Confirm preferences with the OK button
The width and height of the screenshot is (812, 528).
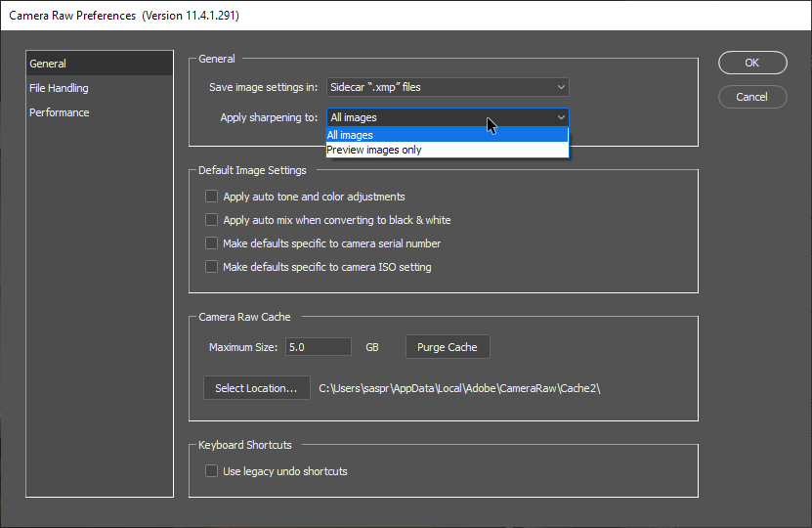point(751,63)
